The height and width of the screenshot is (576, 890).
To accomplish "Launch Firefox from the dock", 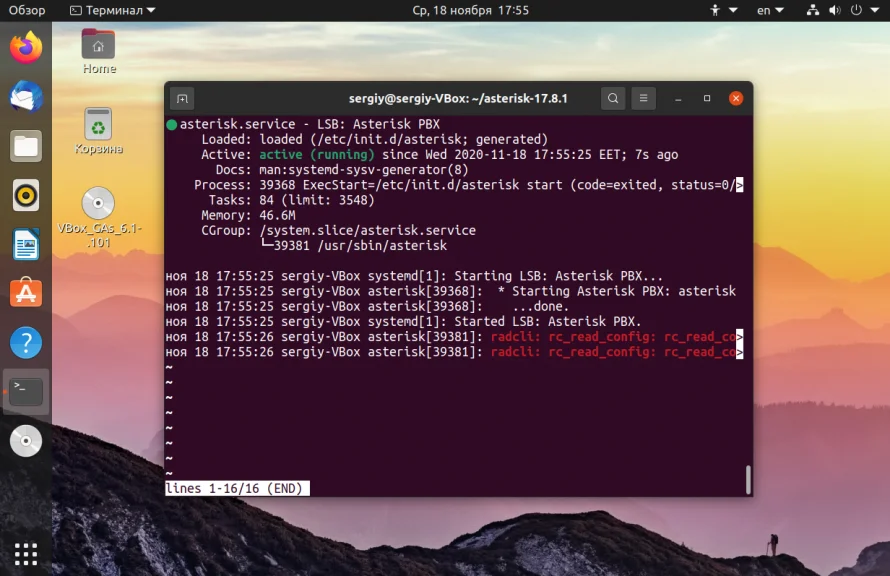I will click(x=26, y=48).
